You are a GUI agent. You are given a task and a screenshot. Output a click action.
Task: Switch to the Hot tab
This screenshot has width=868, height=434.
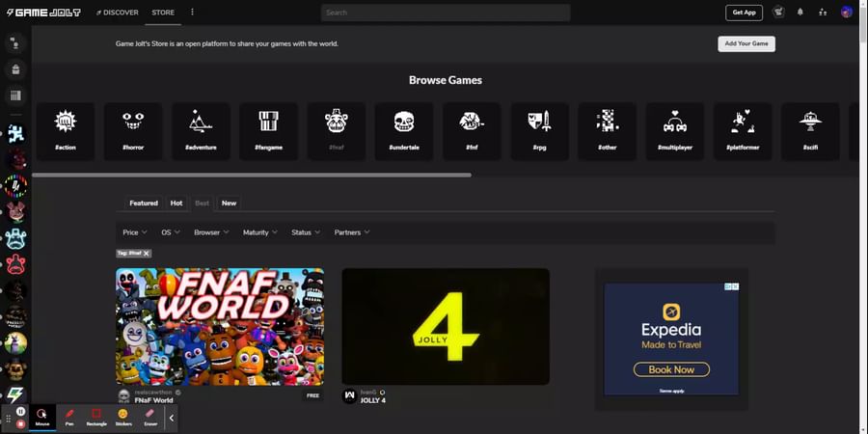[x=176, y=203]
